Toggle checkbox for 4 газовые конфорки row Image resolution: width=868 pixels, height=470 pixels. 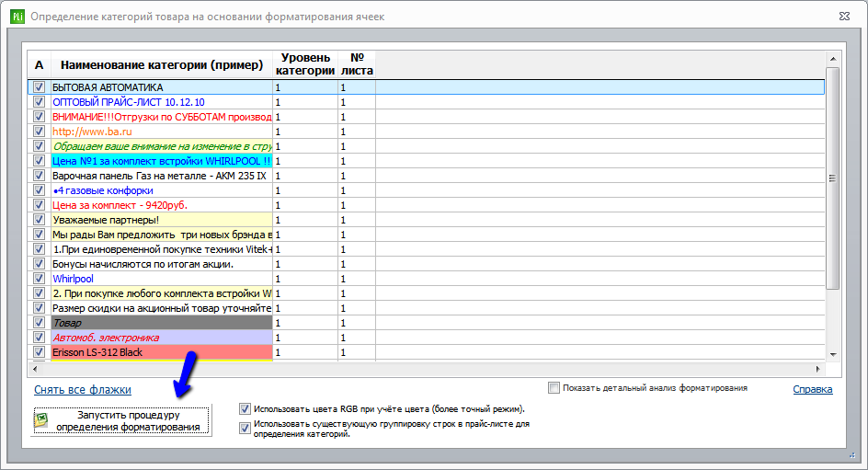[x=39, y=189]
